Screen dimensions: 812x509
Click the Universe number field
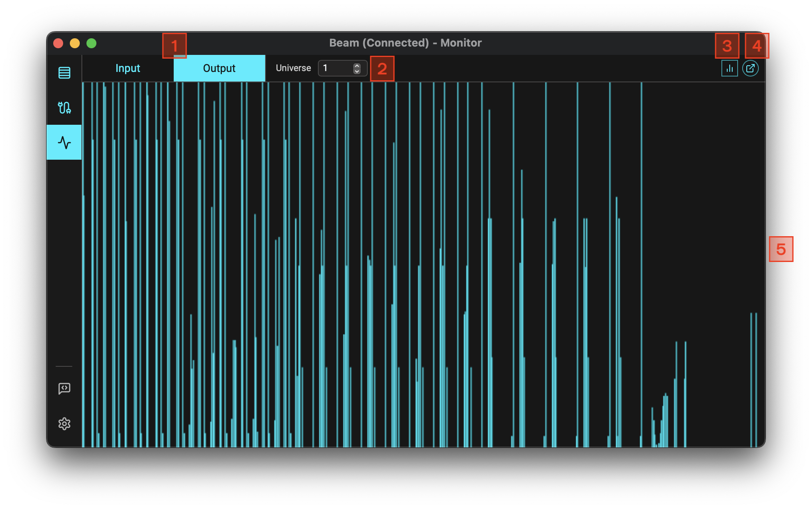point(342,68)
